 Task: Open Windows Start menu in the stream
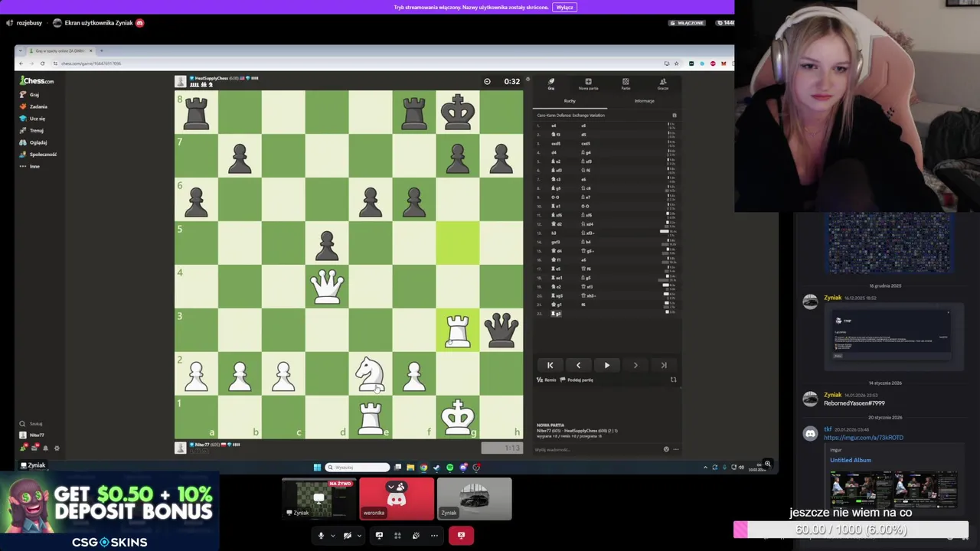(317, 467)
